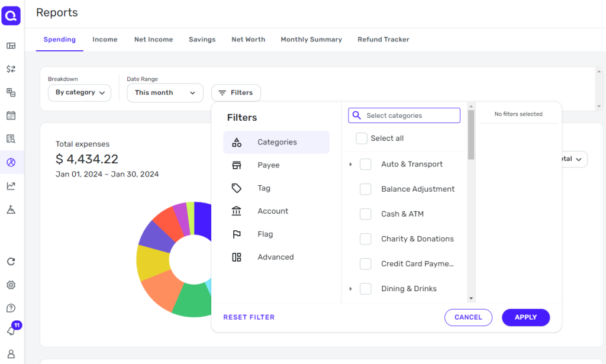Open the Dashboard from the sidebar
Image resolution: width=606 pixels, height=364 pixels.
click(11, 46)
